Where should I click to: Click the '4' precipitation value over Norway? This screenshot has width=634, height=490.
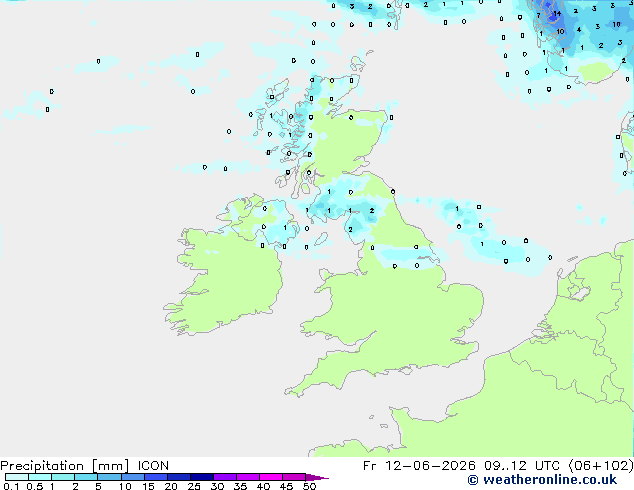579,29
